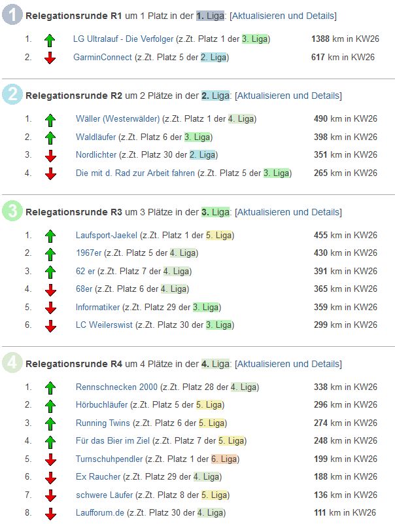Viewport: 395px width, 532px height.
Task: Click red arrow beside Nordlichter
Action: 50,155
